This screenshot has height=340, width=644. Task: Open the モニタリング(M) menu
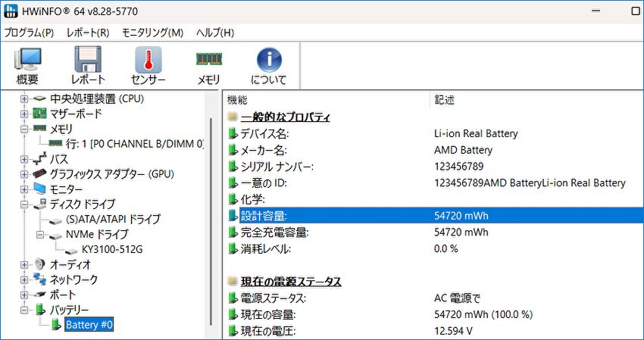(x=152, y=33)
